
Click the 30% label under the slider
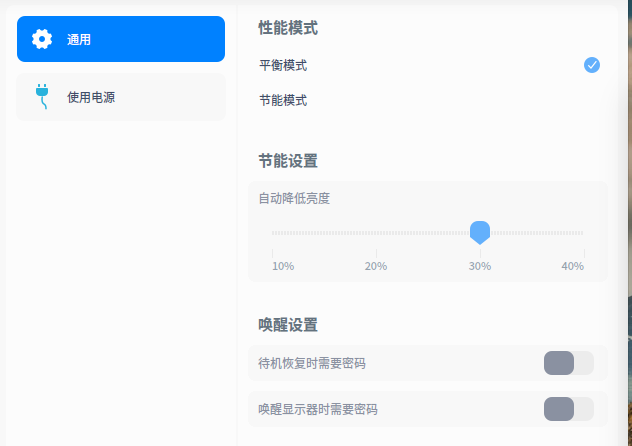click(480, 266)
